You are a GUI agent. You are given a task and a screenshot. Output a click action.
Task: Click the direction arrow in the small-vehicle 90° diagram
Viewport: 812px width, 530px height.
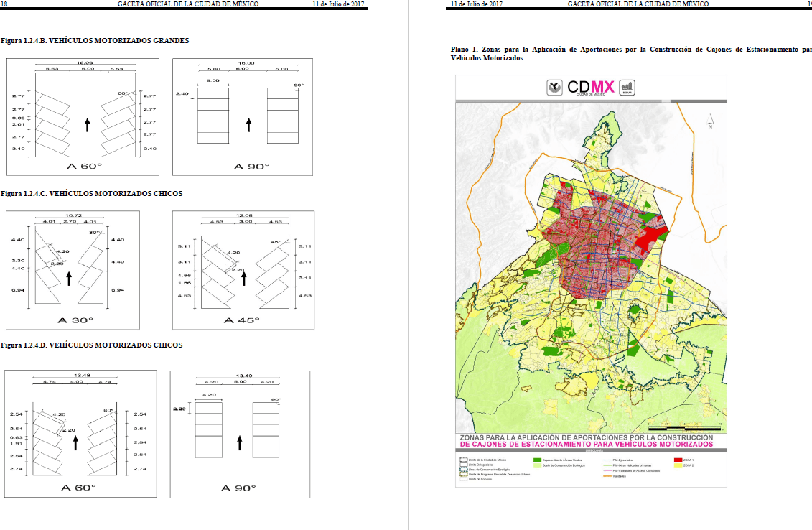coord(240,442)
